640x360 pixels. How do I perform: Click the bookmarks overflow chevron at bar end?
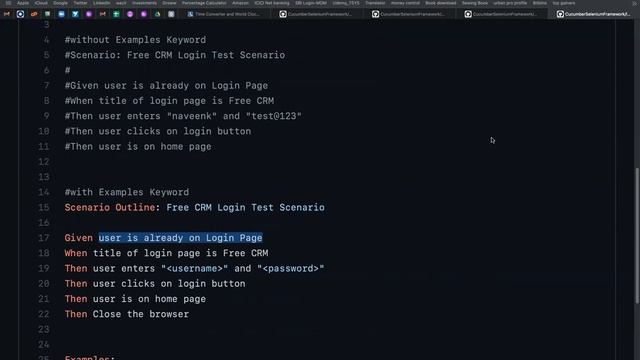pos(634,3)
